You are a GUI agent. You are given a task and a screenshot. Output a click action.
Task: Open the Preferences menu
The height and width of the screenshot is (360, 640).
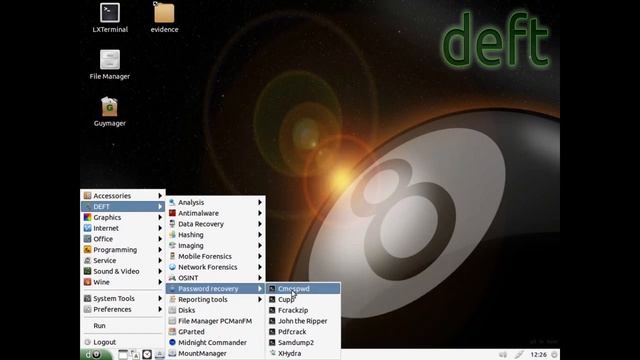click(123, 309)
